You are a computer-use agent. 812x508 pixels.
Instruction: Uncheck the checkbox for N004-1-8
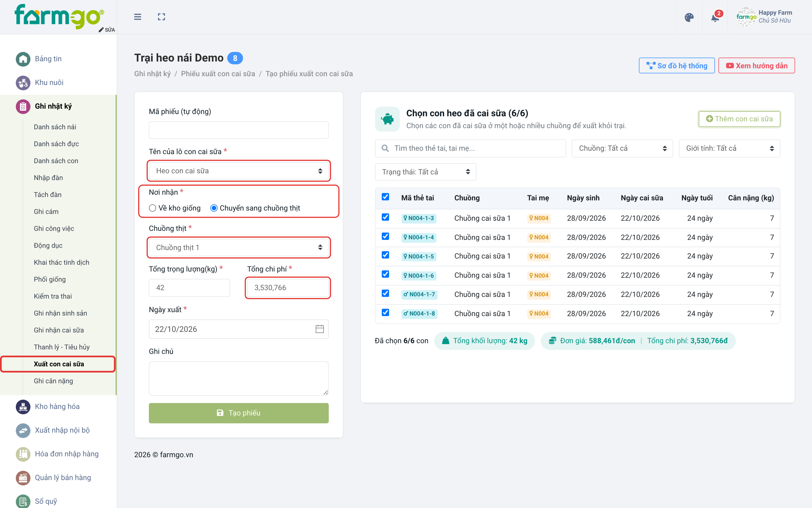(x=385, y=312)
